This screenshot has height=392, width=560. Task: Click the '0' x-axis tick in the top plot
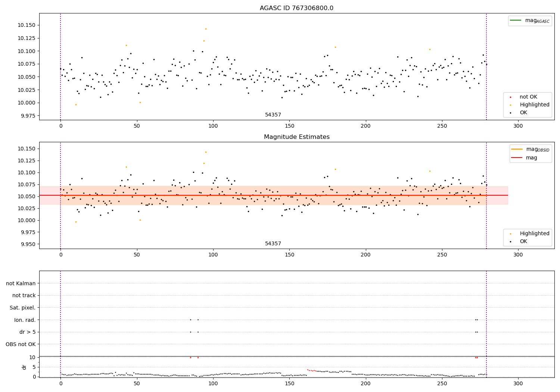click(x=60, y=127)
